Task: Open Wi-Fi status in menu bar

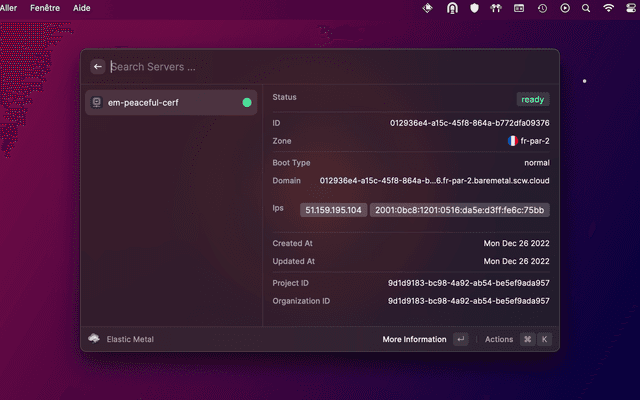Action: [x=608, y=8]
